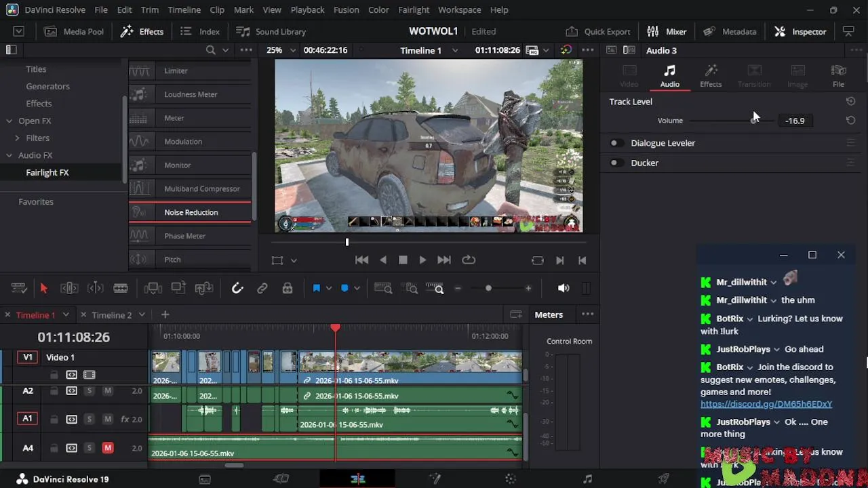868x488 pixels.
Task: Toggle bypass color grades and Fusion effects
Action: 566,50
